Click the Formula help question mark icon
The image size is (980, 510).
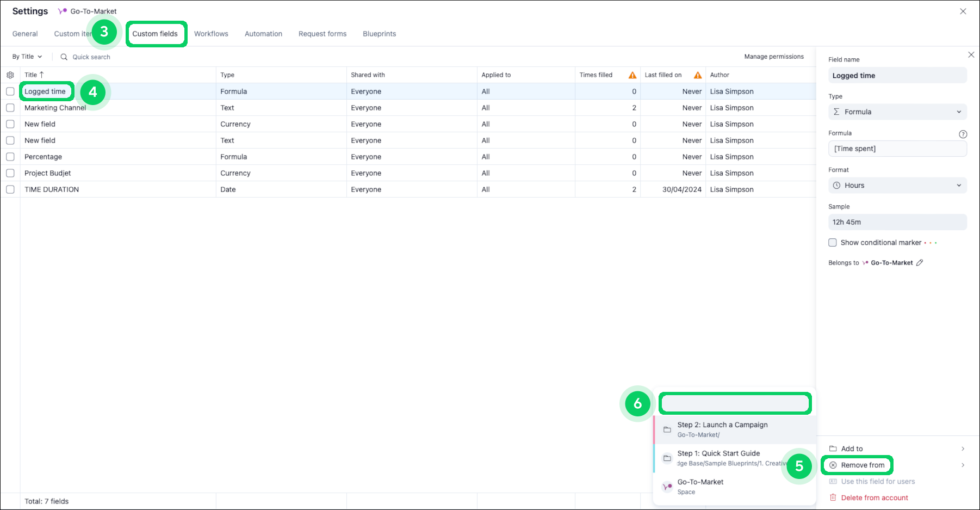coord(963,133)
